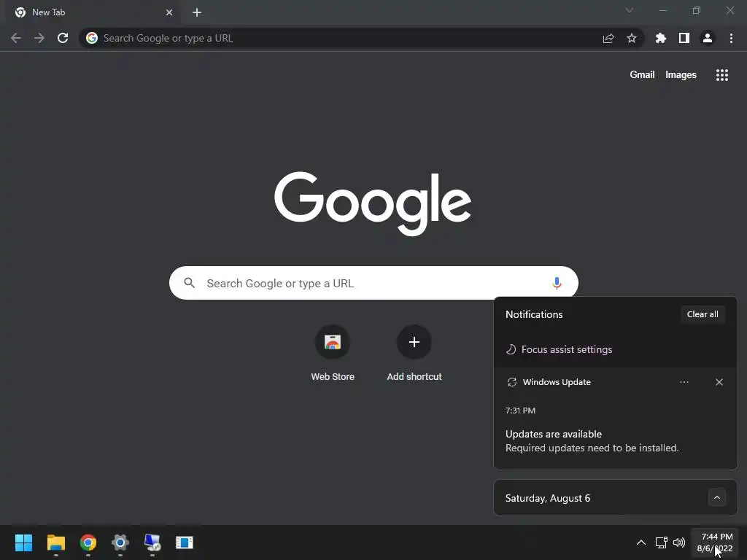Open the Google apps grid

722,75
